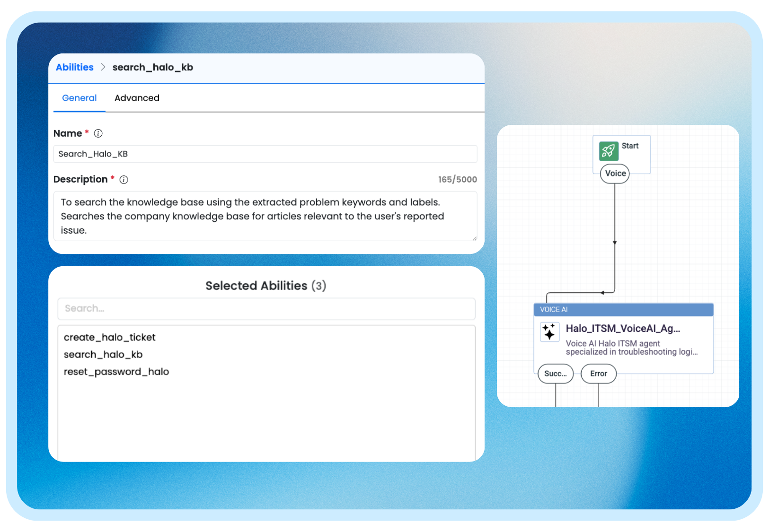Open the General tab

point(79,98)
